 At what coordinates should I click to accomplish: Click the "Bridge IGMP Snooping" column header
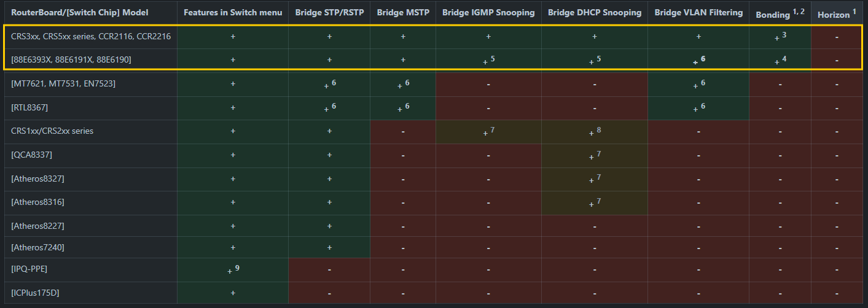488,12
